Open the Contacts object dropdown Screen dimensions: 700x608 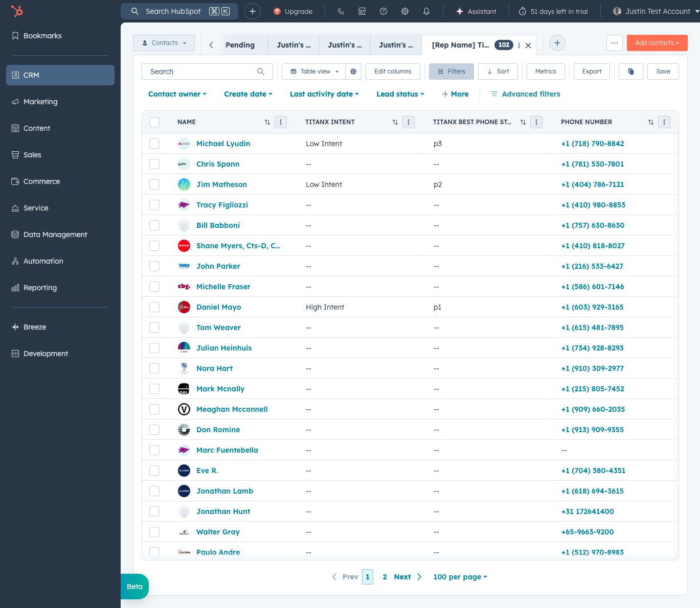164,43
